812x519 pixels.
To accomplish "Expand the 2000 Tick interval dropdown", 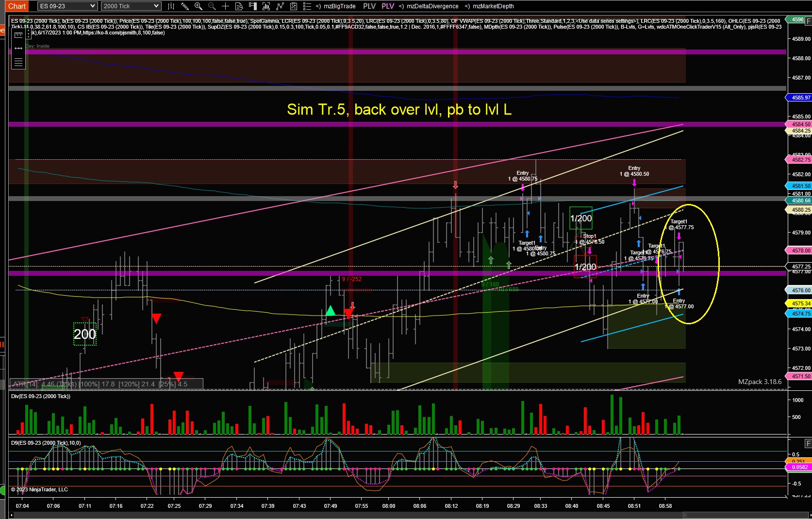I will point(131,6).
